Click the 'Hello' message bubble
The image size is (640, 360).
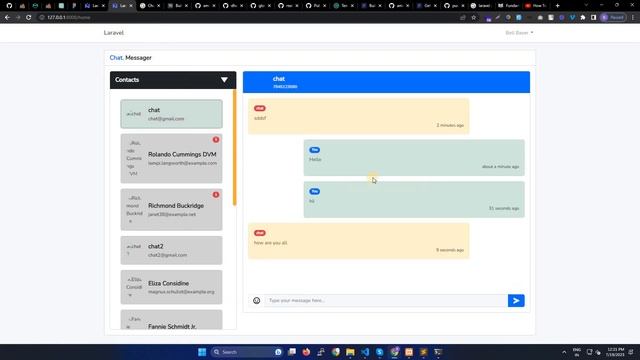pyautogui.click(x=414, y=158)
